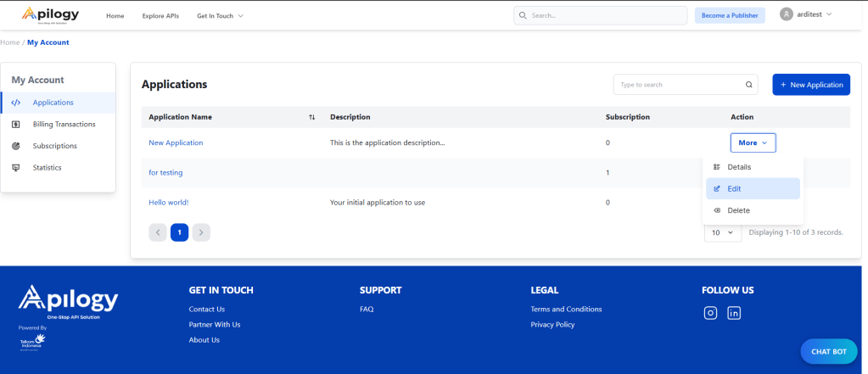Sort by Application Name column arrows
This screenshot has width=868, height=374.
coord(311,117)
